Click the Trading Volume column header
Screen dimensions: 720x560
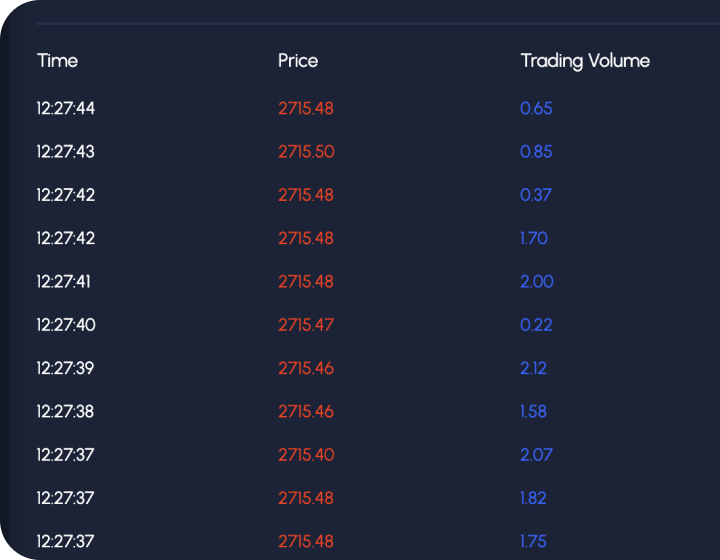[x=585, y=61]
